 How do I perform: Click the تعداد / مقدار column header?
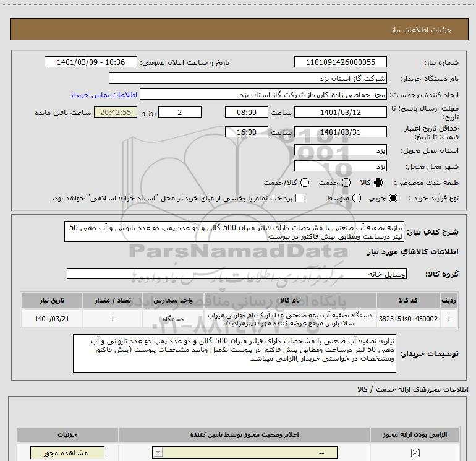tap(113, 300)
